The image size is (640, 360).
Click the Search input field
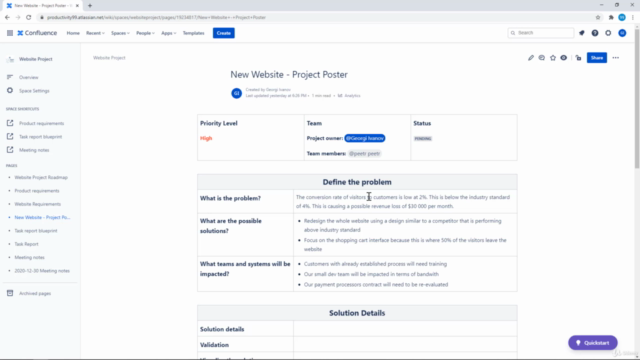click(x=541, y=33)
